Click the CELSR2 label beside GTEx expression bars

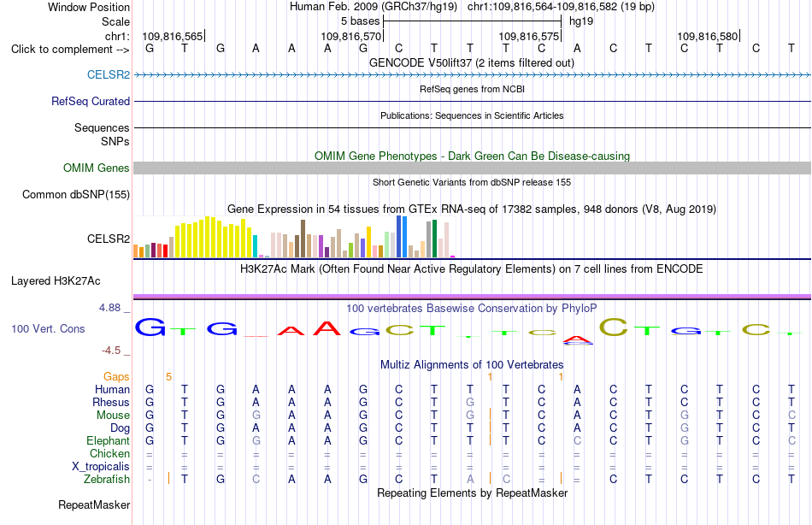109,239
